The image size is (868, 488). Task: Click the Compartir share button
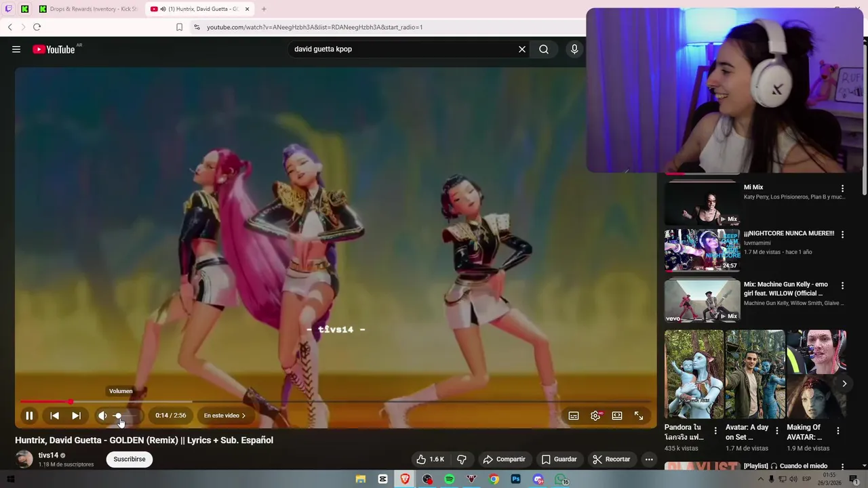click(504, 459)
